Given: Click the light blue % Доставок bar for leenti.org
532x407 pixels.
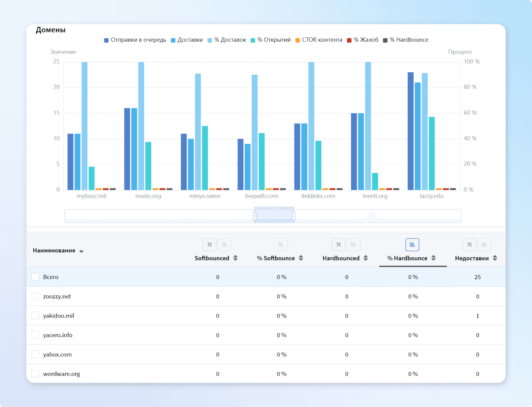Looking at the screenshot, I should [368, 126].
